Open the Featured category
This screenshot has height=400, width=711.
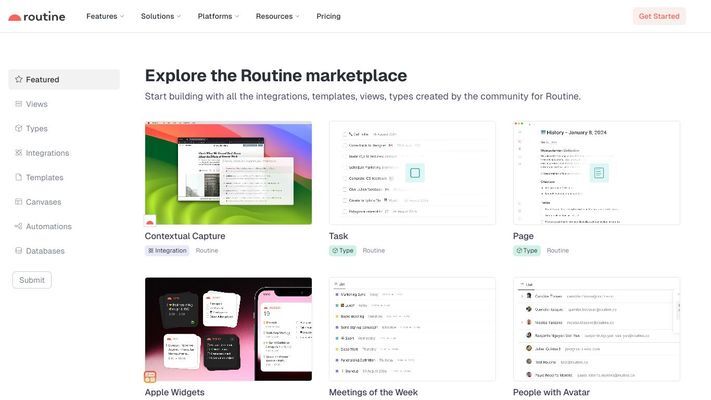[64, 79]
